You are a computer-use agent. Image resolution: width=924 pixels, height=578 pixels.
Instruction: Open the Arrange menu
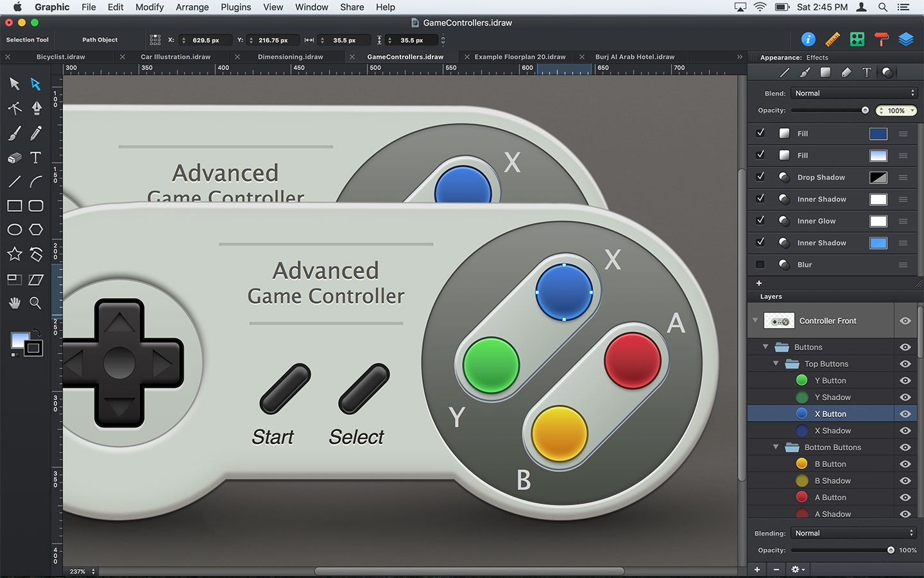[x=192, y=7]
